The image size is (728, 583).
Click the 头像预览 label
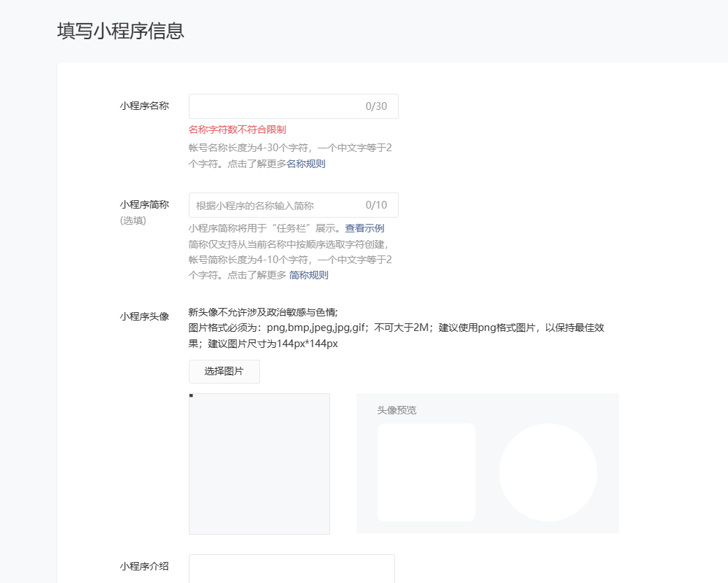point(397,410)
